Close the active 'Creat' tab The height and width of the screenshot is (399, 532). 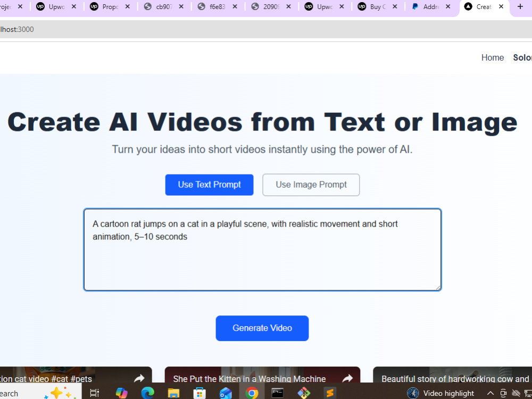click(501, 6)
